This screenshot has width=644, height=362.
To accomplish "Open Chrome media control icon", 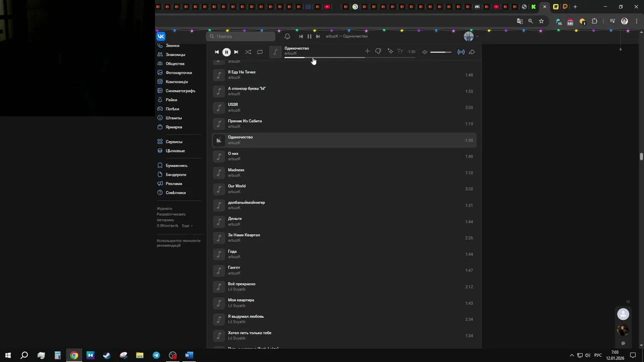I will [x=612, y=21].
